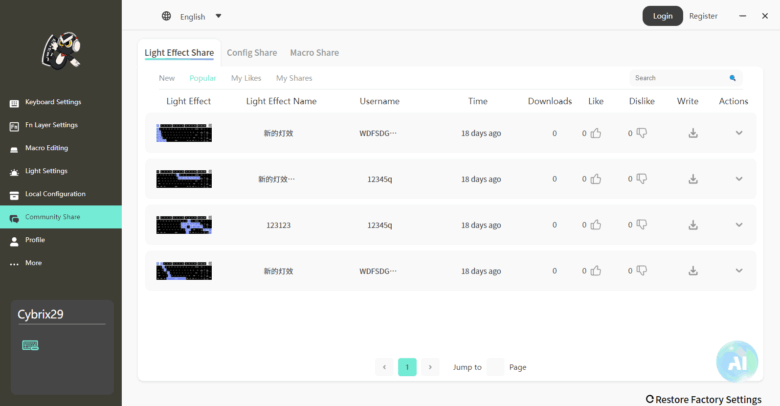Switch to the Macro Share tab
The width and height of the screenshot is (780, 406).
[x=314, y=53]
